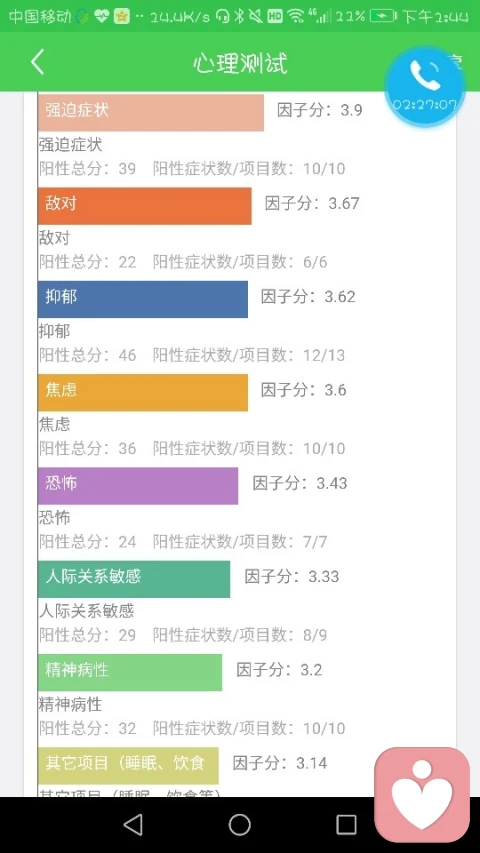Tap the 抑郁 因子分 3.62 score text

pos(308,297)
